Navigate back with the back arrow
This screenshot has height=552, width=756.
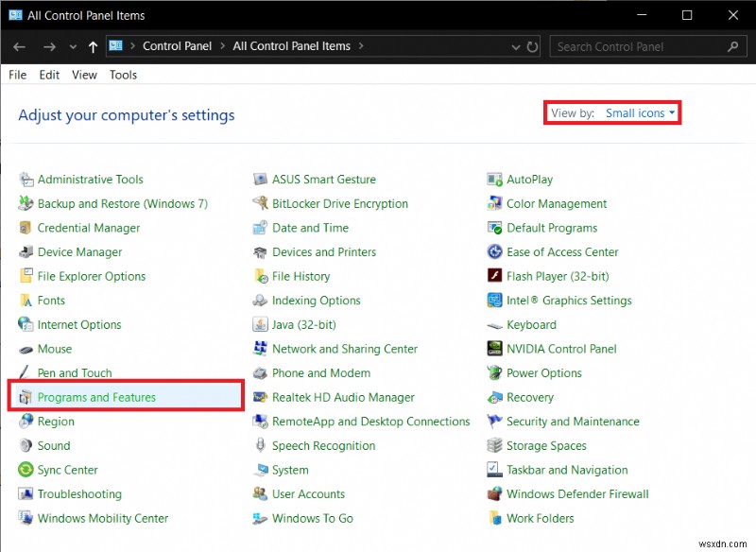tap(19, 45)
